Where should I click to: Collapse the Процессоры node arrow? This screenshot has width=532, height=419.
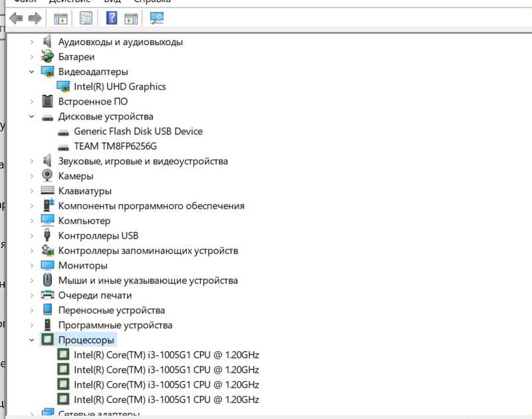point(31,340)
